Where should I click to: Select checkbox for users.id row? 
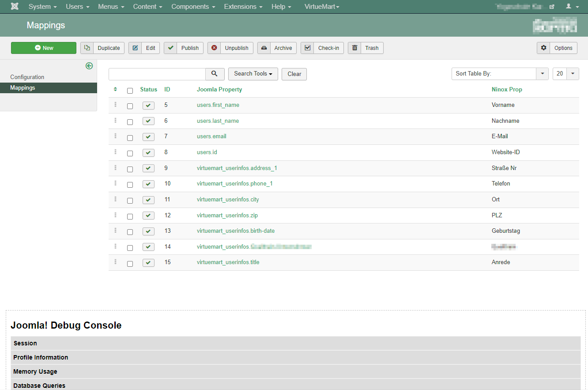[x=130, y=154]
